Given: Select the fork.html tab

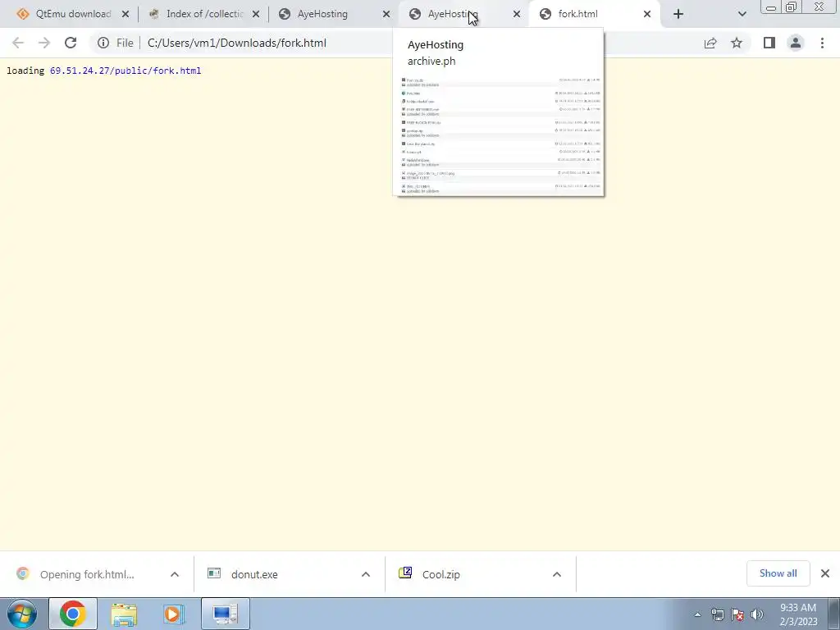Looking at the screenshot, I should point(594,14).
